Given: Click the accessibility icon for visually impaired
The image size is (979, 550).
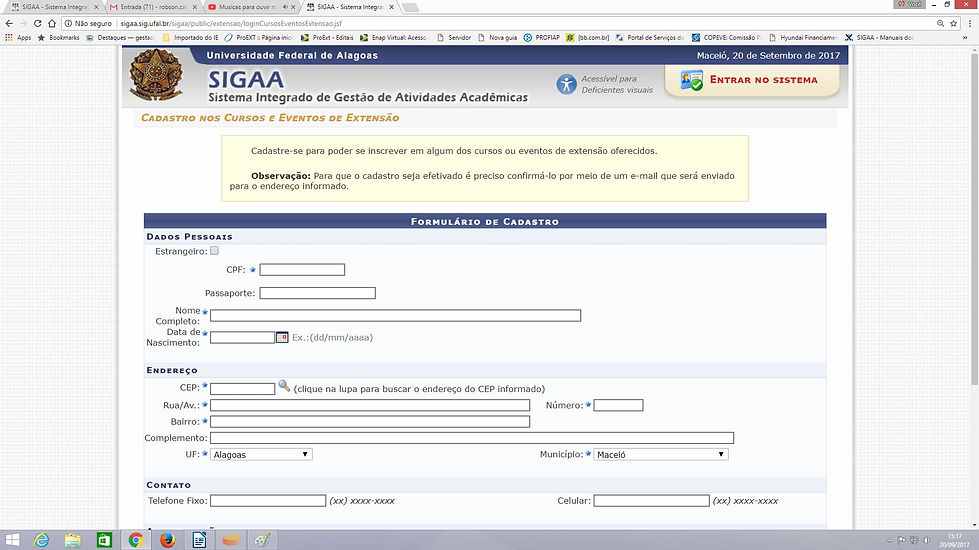Looking at the screenshot, I should tap(566, 84).
